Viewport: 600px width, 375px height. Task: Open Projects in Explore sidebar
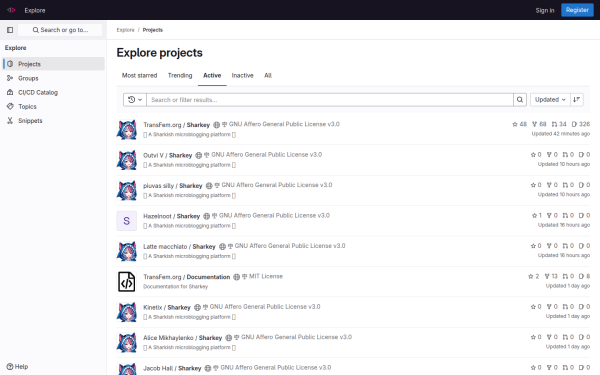point(54,64)
